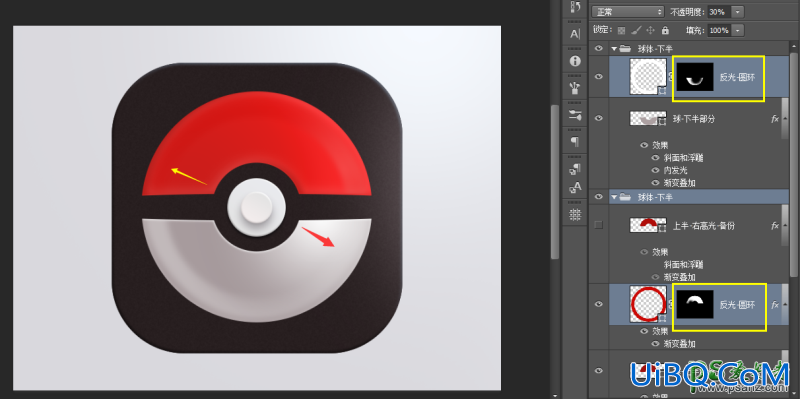Toggle 效果 eye under 球-下半部分 layer

[x=644, y=145]
